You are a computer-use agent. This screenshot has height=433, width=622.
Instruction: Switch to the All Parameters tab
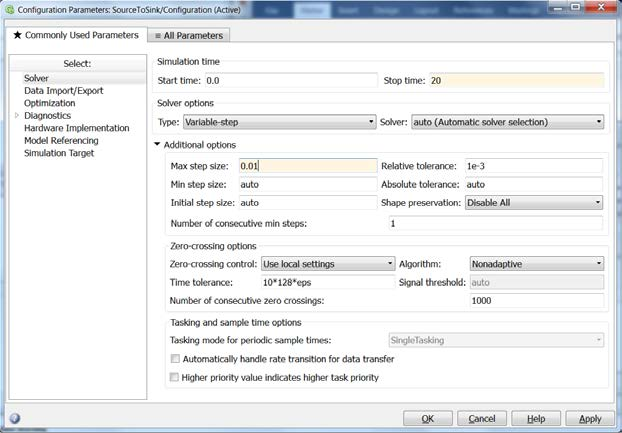(189, 36)
